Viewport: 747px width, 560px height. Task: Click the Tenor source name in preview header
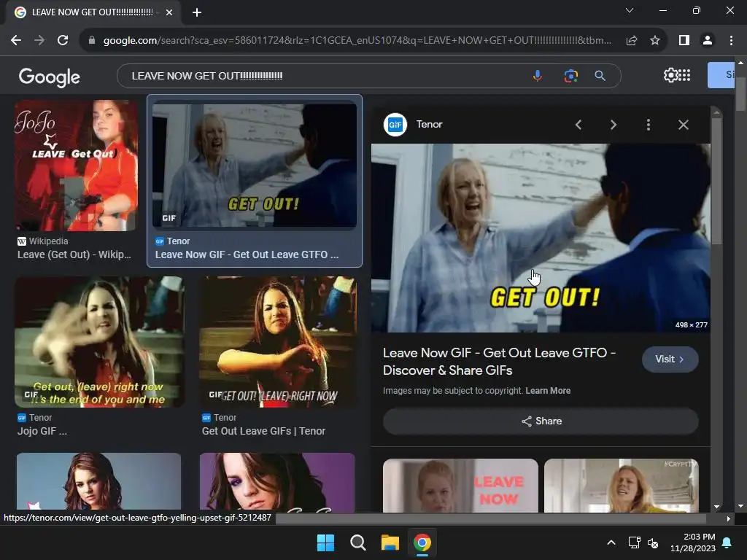tap(429, 124)
